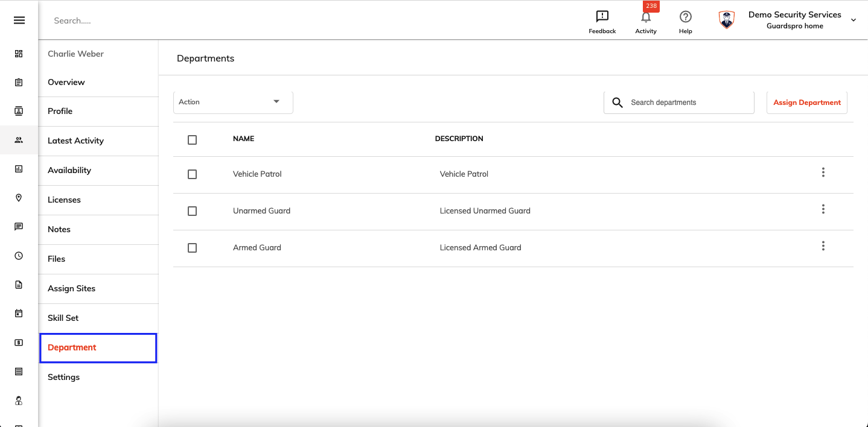Check the Armed Guard row checkbox
The image size is (868, 427).
click(x=192, y=248)
